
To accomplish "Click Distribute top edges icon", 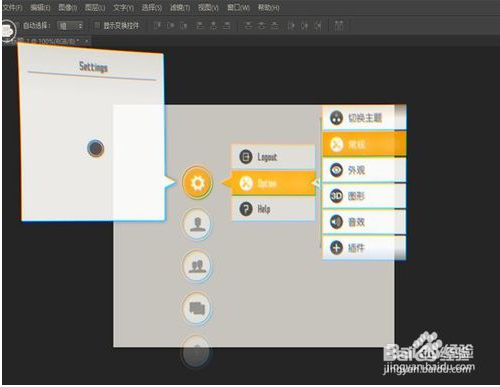I will click(248, 25).
